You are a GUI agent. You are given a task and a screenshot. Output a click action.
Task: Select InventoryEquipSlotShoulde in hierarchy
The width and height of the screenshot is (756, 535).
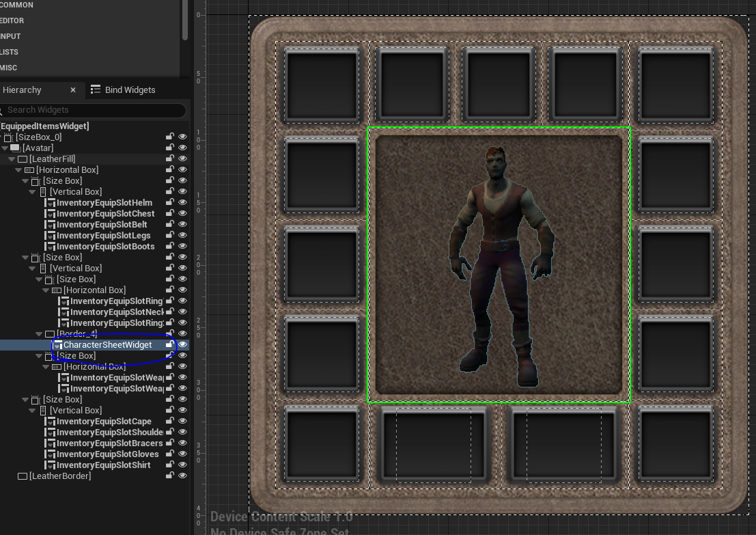(110, 433)
